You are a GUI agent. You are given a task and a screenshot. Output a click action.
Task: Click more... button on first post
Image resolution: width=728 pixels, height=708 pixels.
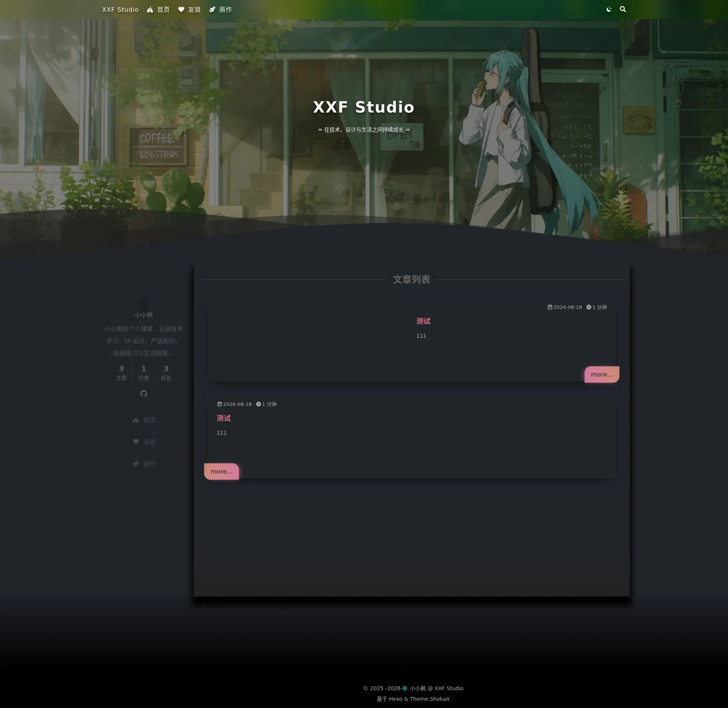pyautogui.click(x=602, y=374)
